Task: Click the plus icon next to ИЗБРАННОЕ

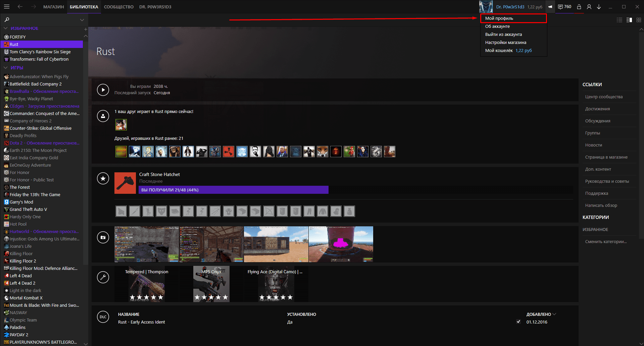Action: coord(86,30)
